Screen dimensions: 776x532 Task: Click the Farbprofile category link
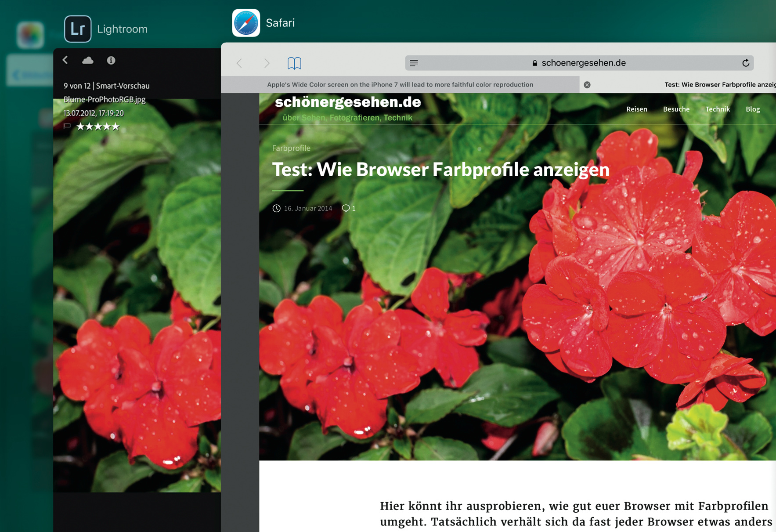pyautogui.click(x=291, y=148)
